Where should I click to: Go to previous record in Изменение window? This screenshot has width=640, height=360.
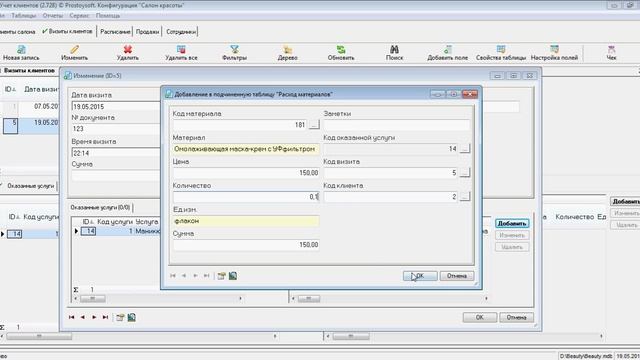(83, 317)
